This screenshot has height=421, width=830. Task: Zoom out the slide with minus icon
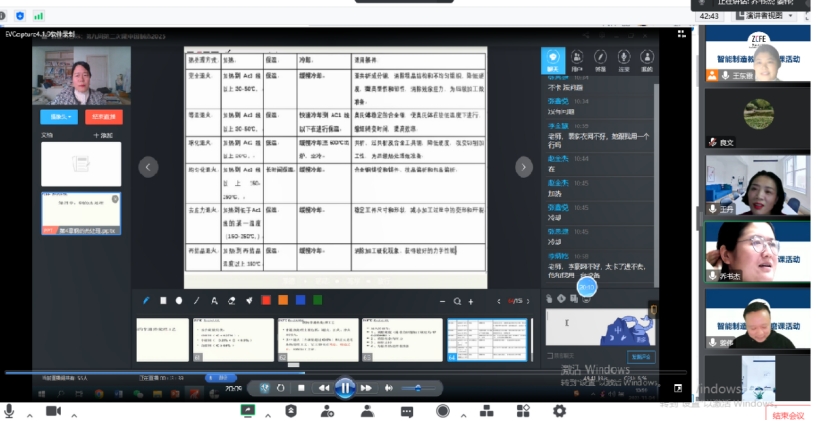(x=443, y=301)
